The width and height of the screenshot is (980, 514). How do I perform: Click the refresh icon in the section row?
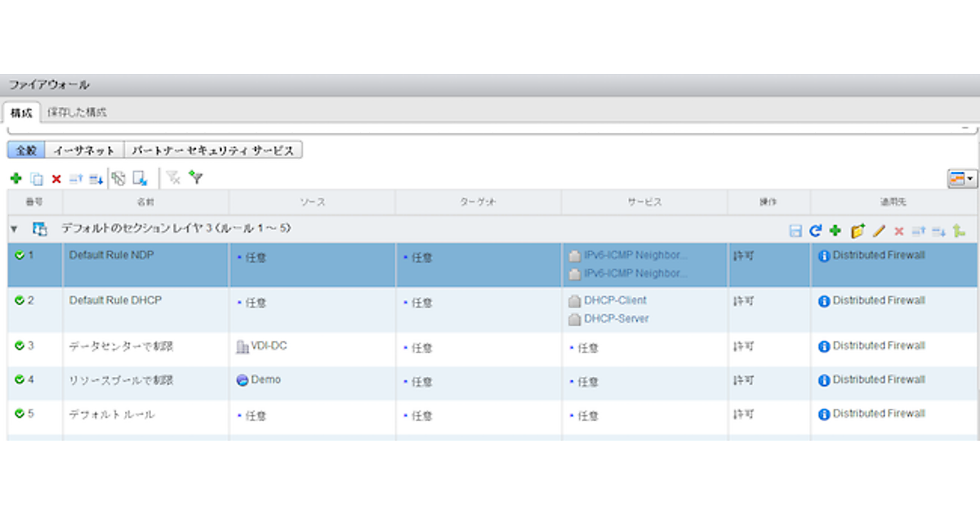[814, 232]
